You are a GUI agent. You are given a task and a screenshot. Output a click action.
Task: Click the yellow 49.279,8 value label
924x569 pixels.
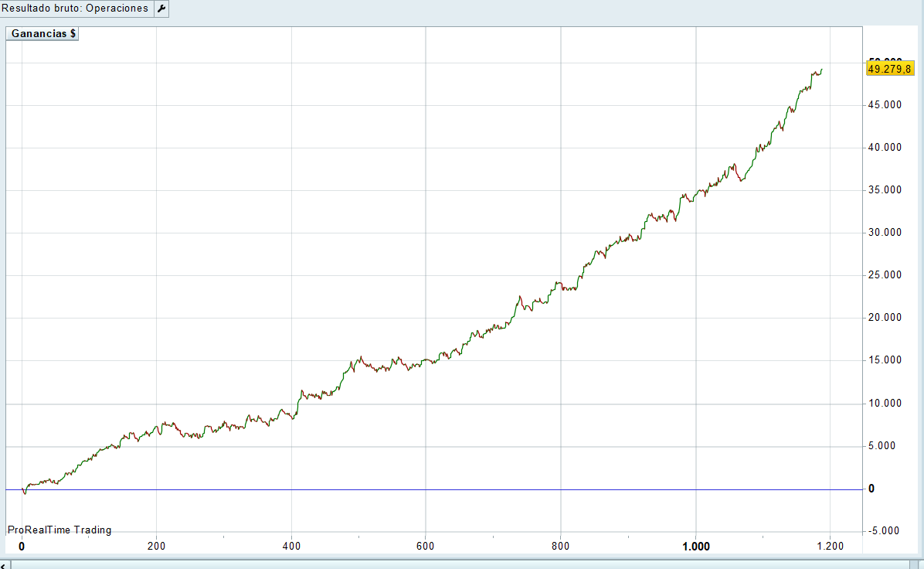(x=889, y=69)
